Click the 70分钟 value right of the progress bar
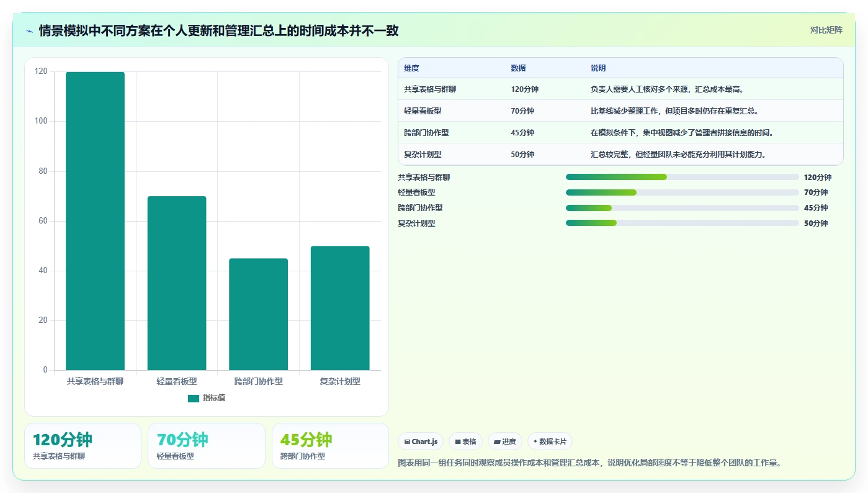The width and height of the screenshot is (868, 493). pos(816,192)
